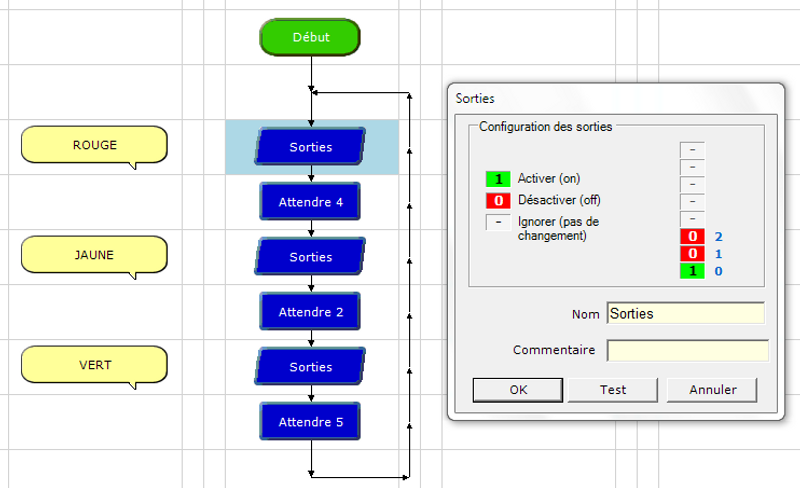Image resolution: width=800 pixels, height=488 pixels.
Task: Focus the empty Commentaire field
Action: point(687,351)
